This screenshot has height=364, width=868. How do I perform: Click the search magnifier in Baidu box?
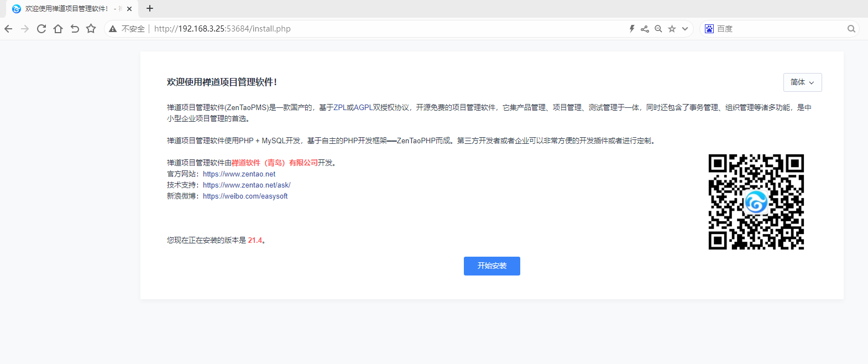tap(851, 29)
